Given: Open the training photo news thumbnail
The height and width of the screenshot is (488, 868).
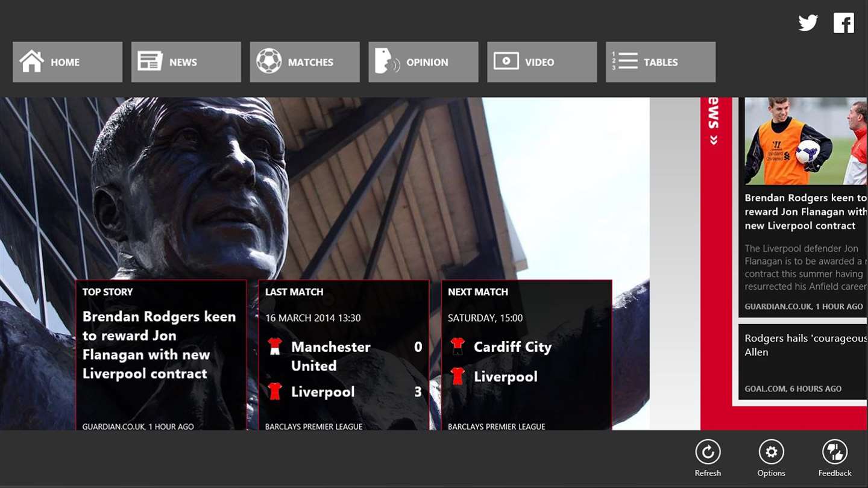Looking at the screenshot, I should [x=806, y=141].
